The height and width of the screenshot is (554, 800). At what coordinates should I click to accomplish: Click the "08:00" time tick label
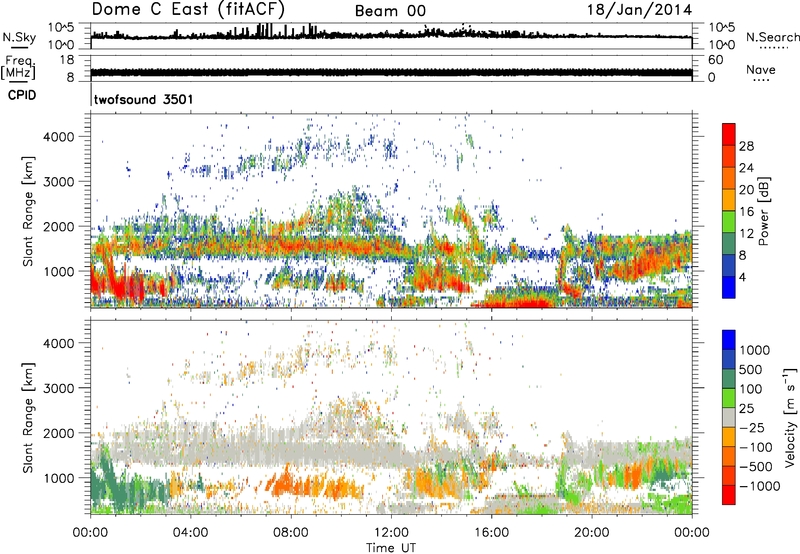pos(291,533)
